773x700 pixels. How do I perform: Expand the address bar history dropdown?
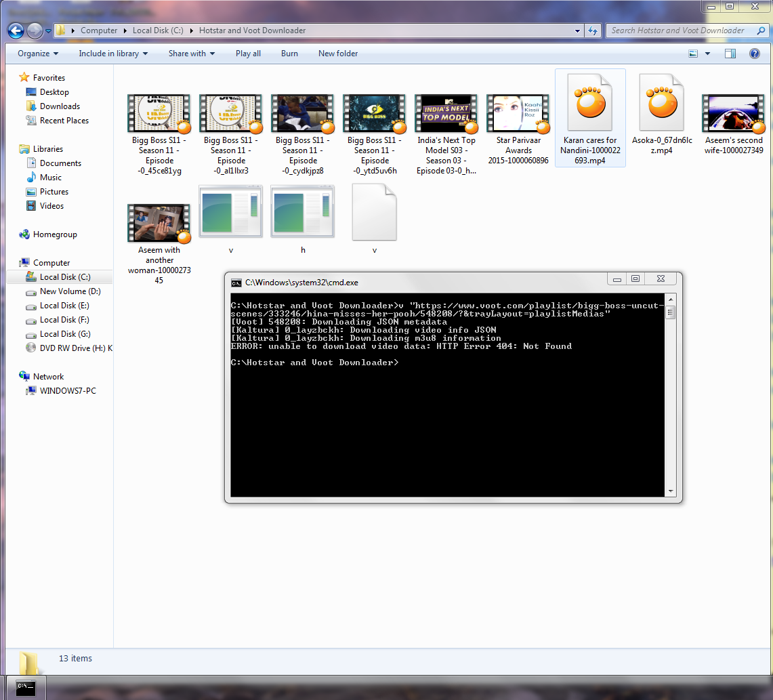click(577, 30)
